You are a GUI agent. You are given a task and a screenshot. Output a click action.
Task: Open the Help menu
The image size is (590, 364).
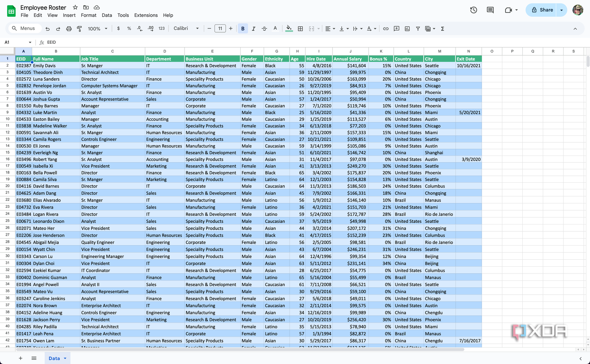point(168,15)
